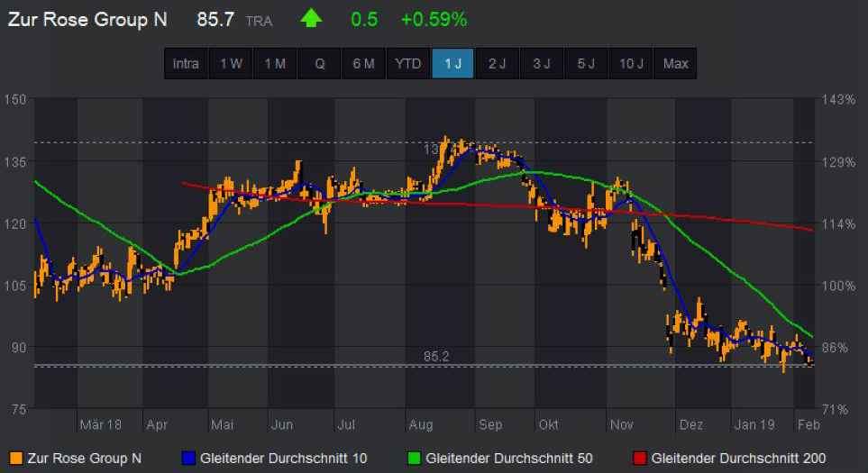Click the 114% percentage axis label

click(838, 224)
